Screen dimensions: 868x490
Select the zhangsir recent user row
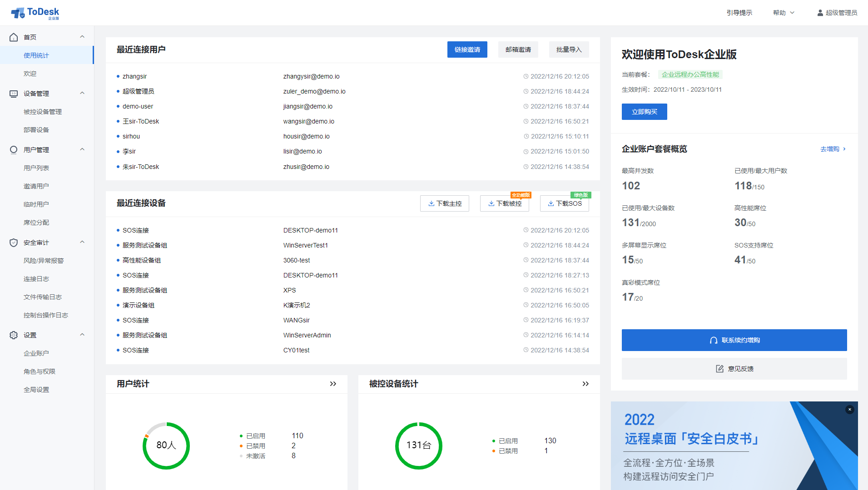coord(353,76)
